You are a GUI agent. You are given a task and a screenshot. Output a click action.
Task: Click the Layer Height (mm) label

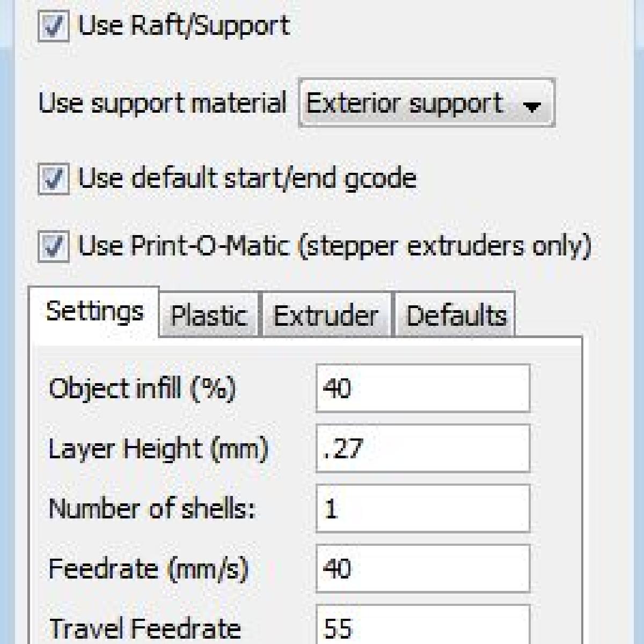(x=158, y=449)
